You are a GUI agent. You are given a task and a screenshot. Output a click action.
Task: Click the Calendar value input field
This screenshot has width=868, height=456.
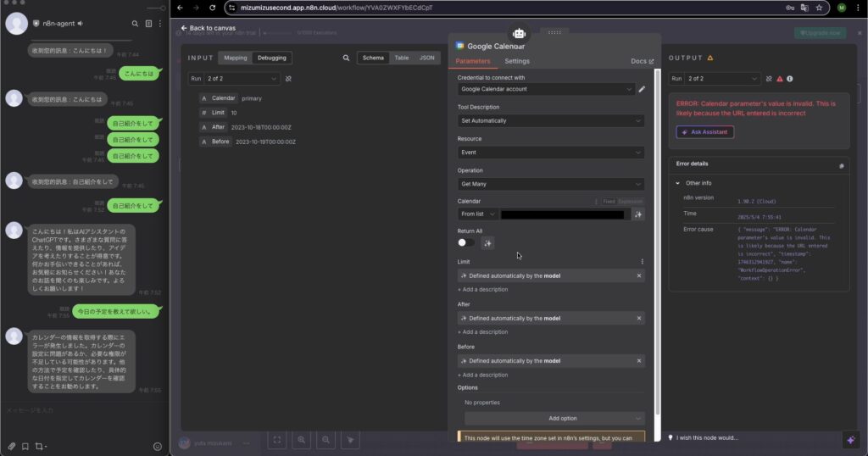pyautogui.click(x=564, y=214)
